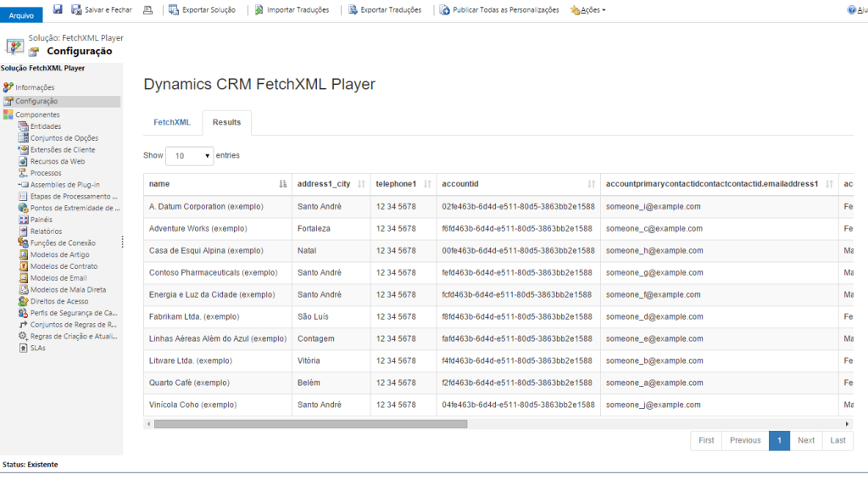Click the Regras de Criação gear icon
This screenshot has width=868, height=480.
23,336
